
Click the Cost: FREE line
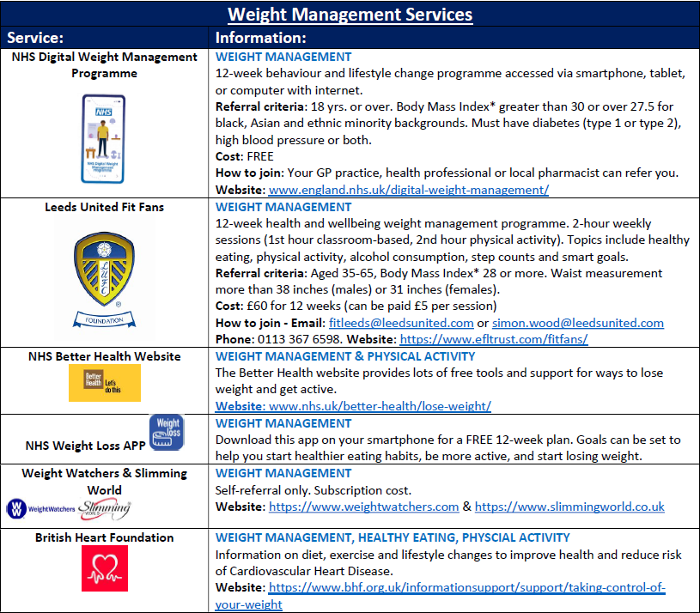pyautogui.click(x=245, y=156)
